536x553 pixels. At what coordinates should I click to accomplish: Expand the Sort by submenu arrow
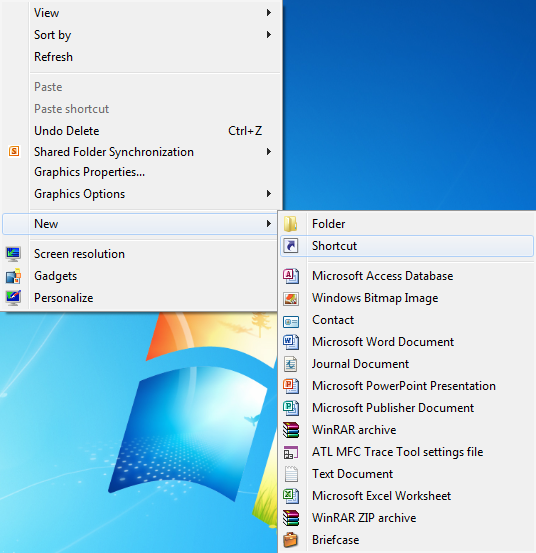coord(269,35)
